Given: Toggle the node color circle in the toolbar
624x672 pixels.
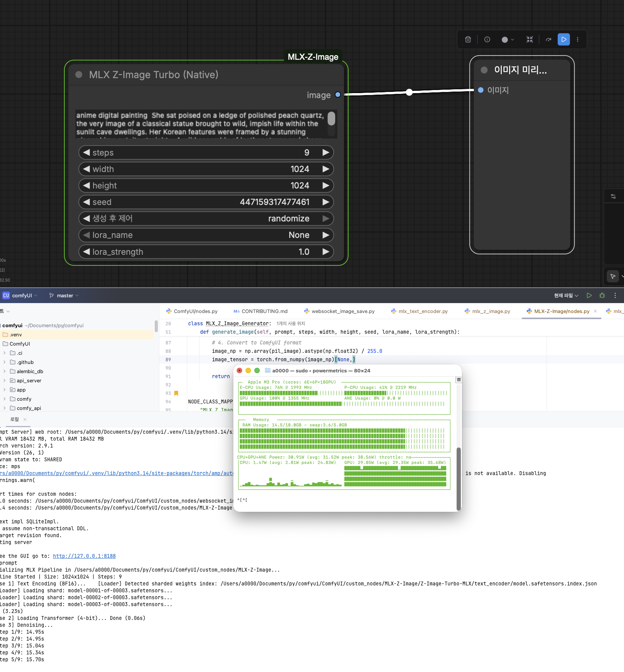Looking at the screenshot, I should point(508,39).
